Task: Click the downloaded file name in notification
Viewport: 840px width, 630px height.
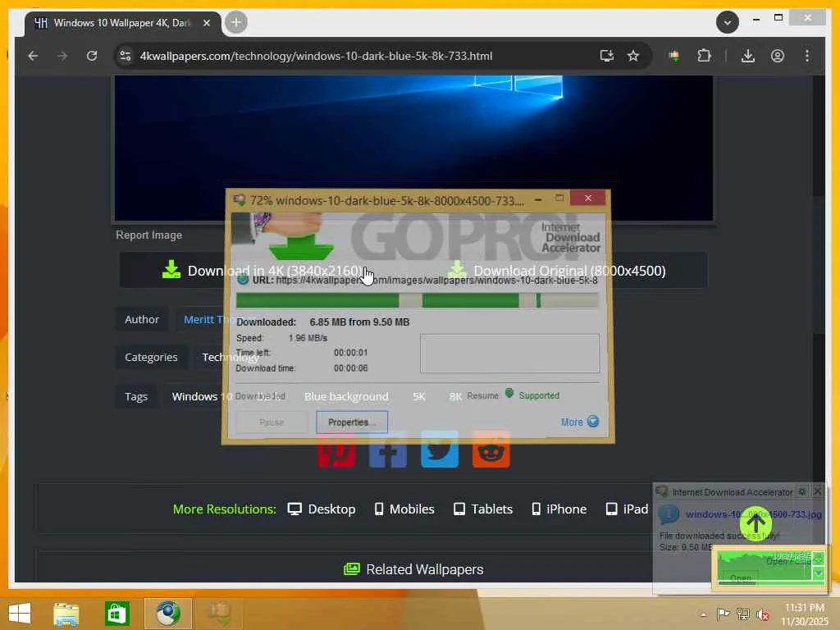Action: pos(753,515)
